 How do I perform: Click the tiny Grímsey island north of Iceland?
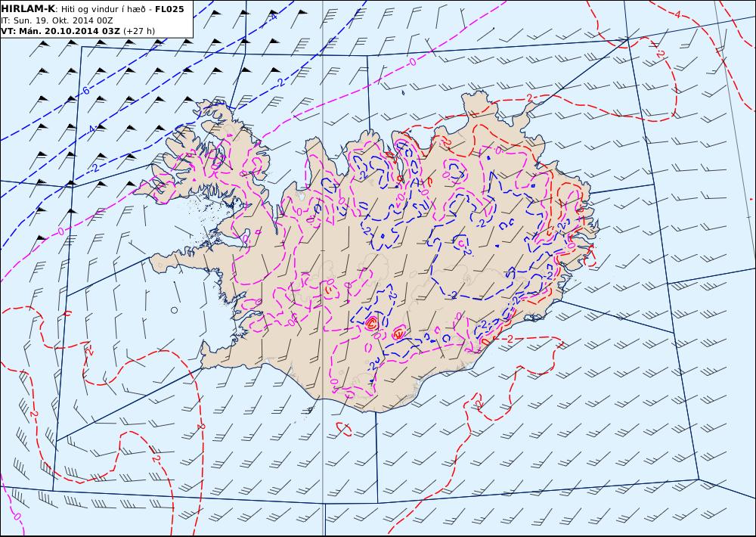(403, 92)
